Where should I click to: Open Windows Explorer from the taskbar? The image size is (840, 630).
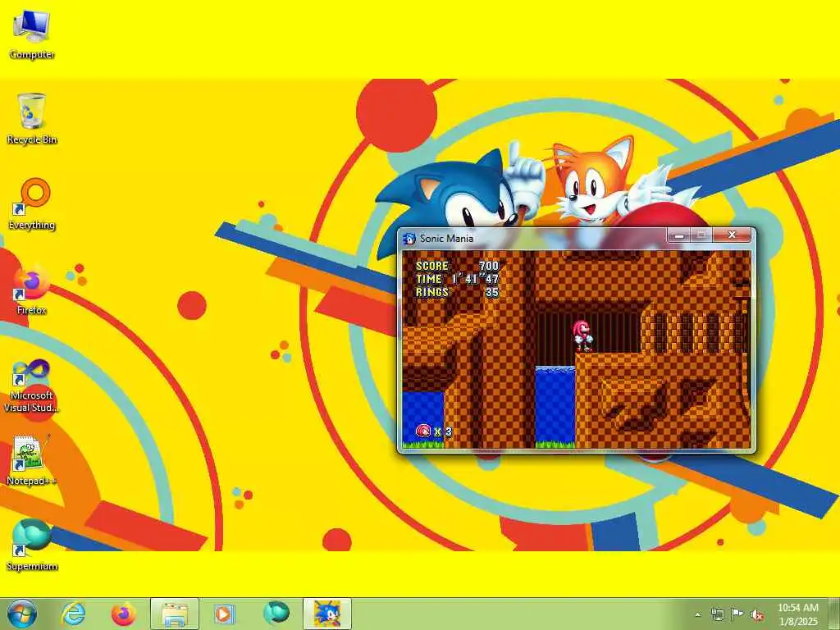coord(175,614)
